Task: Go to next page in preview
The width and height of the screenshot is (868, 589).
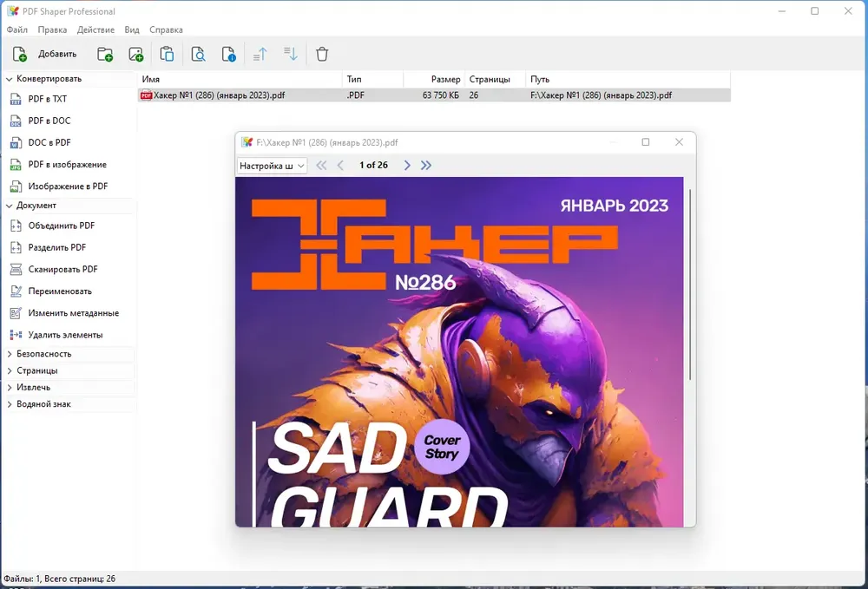Action: (407, 166)
